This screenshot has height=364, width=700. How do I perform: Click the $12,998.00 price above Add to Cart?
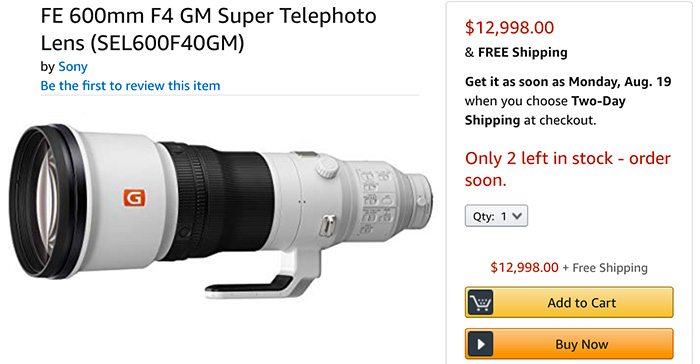pos(524,268)
